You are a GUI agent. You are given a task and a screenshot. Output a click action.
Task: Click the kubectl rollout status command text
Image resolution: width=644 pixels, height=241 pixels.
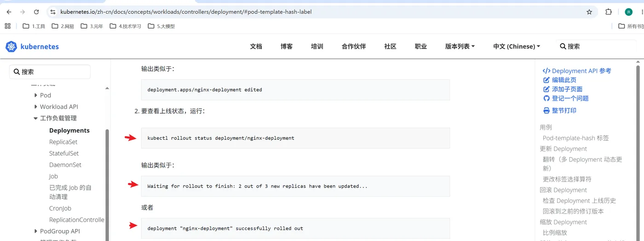(x=221, y=138)
